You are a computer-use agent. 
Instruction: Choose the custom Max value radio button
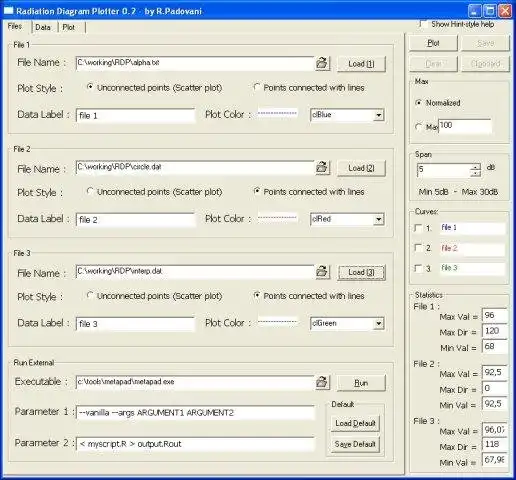(x=419, y=127)
